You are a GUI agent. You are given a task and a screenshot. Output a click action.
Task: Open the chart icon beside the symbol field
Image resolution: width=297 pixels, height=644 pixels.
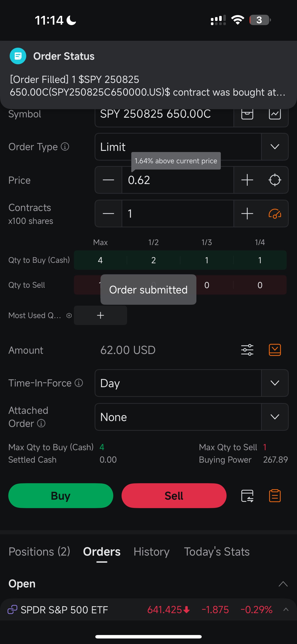coord(274,114)
